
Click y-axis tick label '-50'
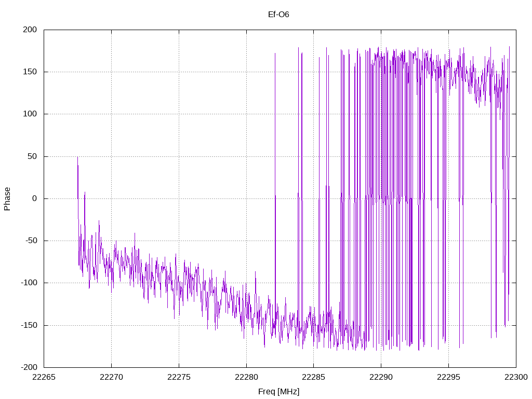[31, 241]
